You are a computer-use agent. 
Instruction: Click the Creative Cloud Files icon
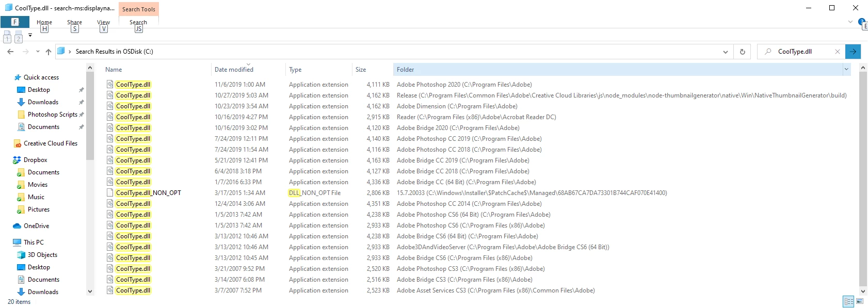point(18,143)
